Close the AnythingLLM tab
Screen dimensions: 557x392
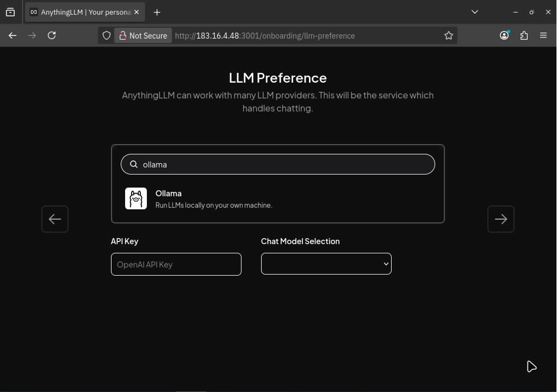[x=136, y=12]
